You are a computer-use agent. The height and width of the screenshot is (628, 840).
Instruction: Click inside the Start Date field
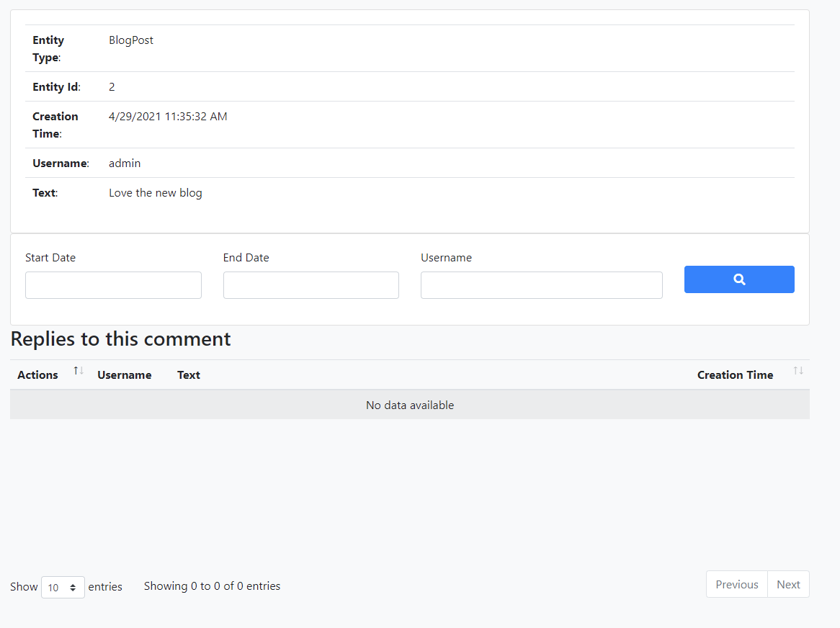pos(113,285)
